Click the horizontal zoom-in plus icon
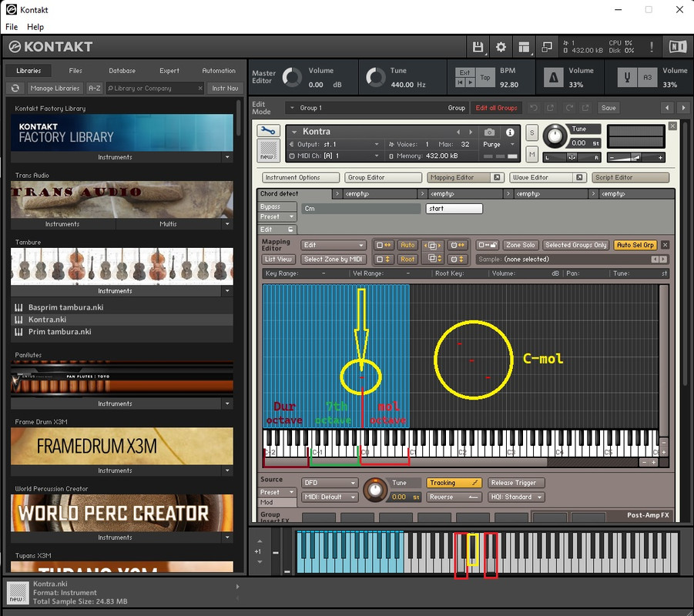Screen dimensions: 694x616 click(x=654, y=462)
